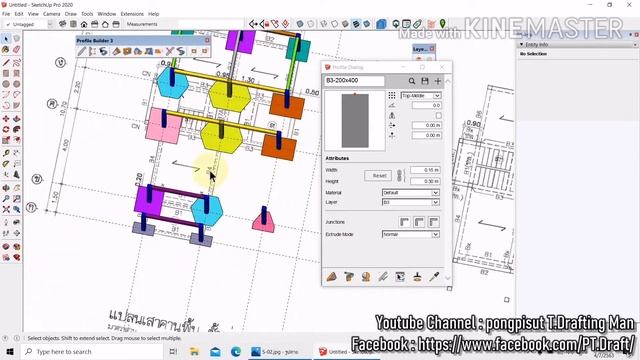
Task: Open Task View on taskbar
Action: [173, 351]
